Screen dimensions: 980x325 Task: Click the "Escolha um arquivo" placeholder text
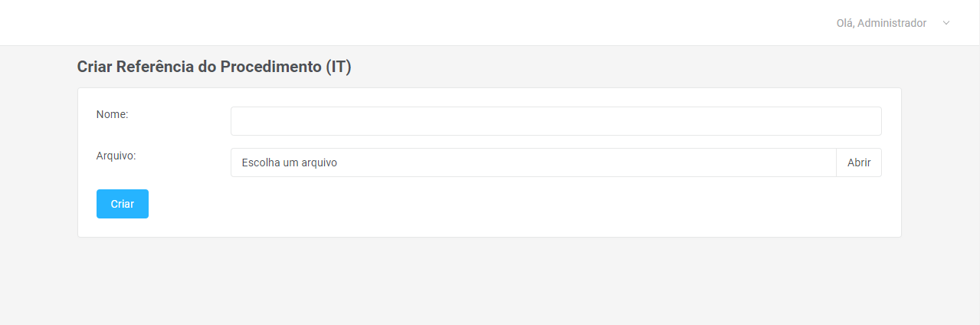pos(290,162)
